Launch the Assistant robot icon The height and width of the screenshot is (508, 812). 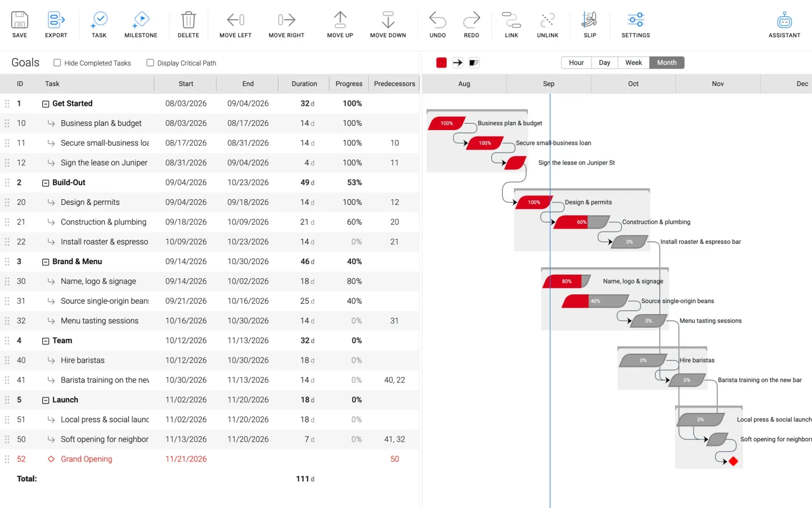point(785,20)
